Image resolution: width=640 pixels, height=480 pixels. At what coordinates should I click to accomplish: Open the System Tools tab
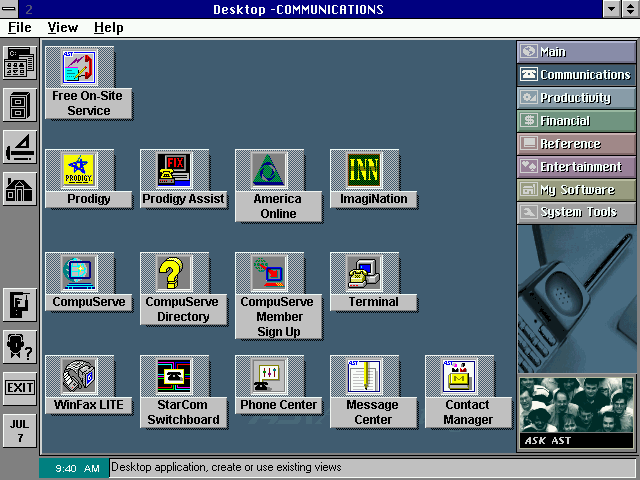(x=576, y=213)
